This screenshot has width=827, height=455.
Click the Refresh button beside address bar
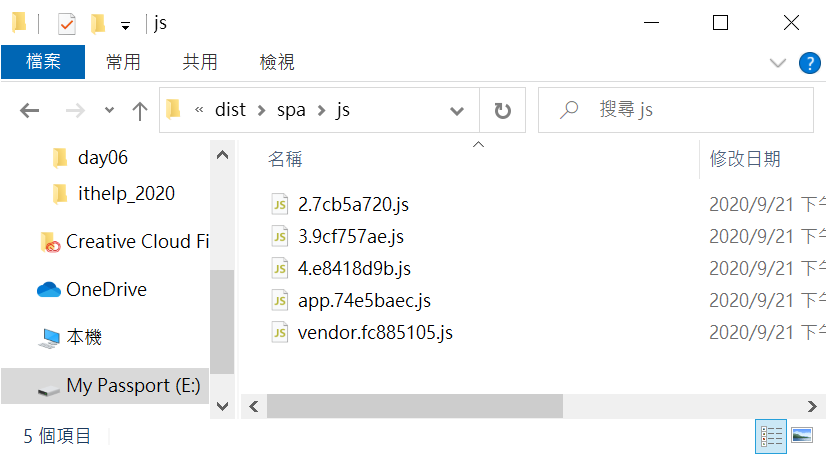click(x=503, y=110)
